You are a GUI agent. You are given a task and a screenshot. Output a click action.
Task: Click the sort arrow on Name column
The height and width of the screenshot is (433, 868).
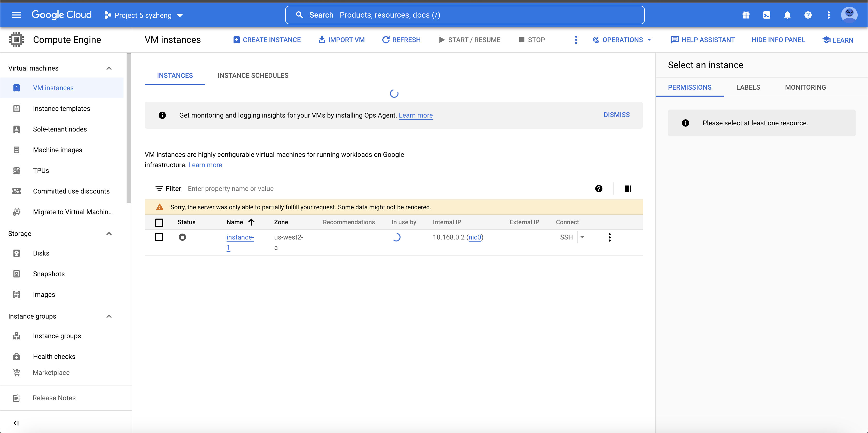point(251,222)
